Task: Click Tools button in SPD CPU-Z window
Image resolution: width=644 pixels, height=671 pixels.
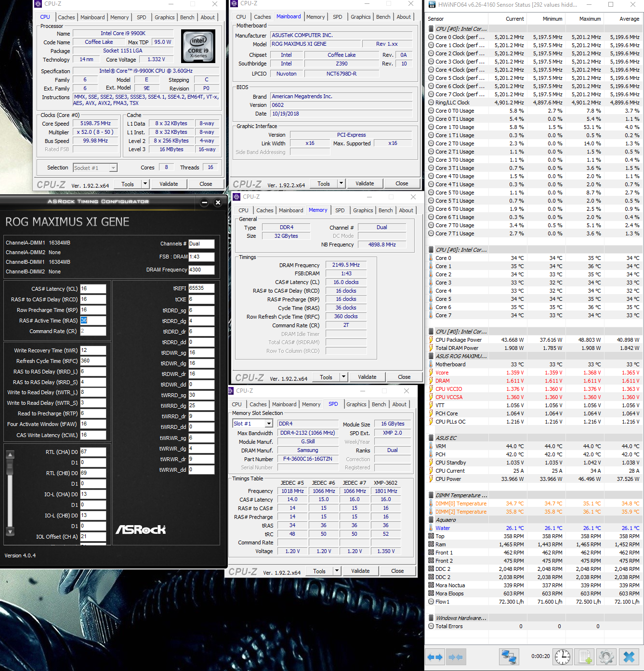Action: [x=319, y=571]
